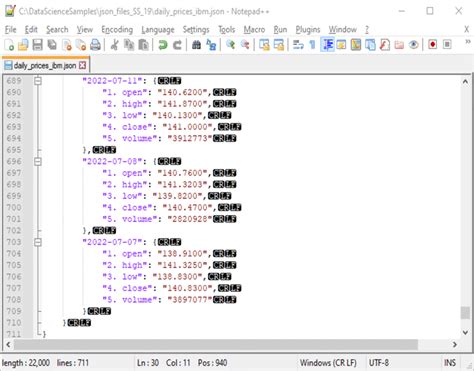Open the Macro menu
This screenshot has height=371, width=474.
[254, 30]
